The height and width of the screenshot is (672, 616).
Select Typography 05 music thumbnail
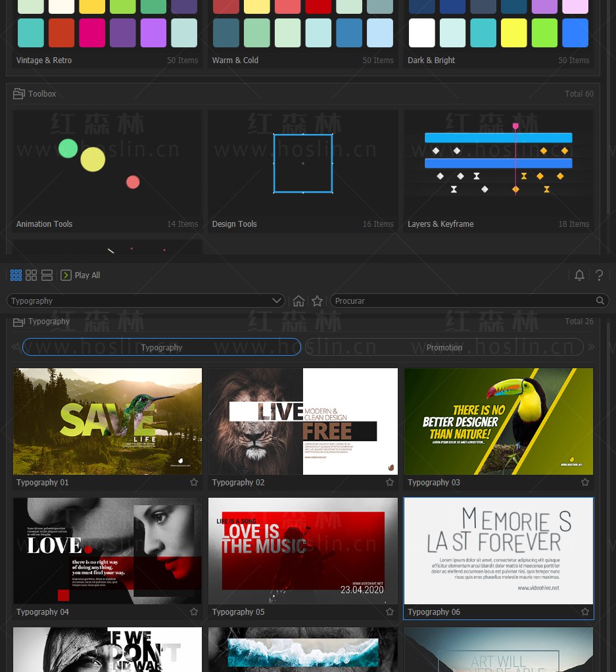tap(303, 551)
